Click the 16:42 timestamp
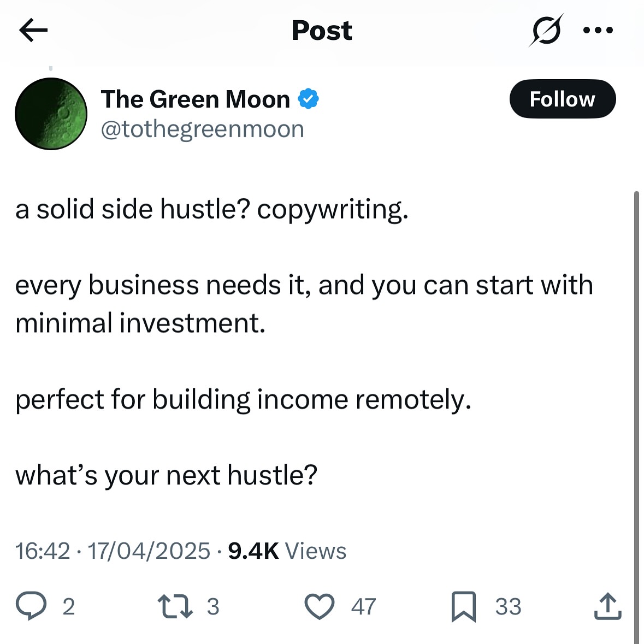 43,551
